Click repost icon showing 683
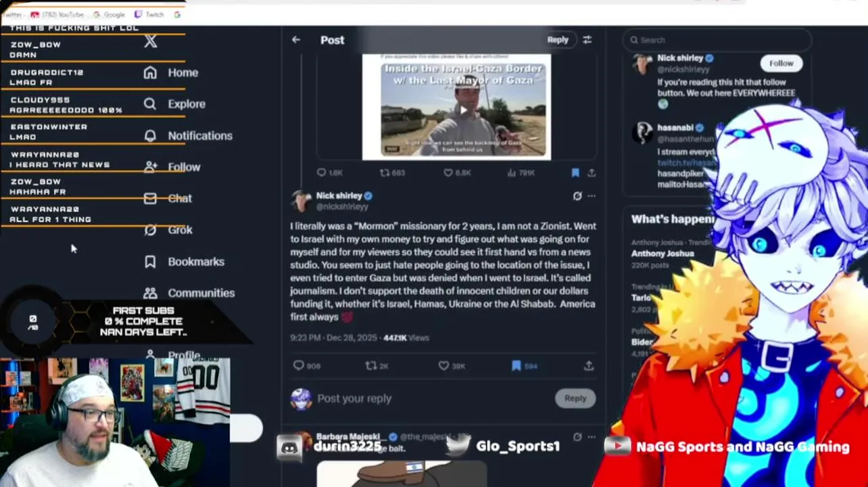 [x=392, y=172]
